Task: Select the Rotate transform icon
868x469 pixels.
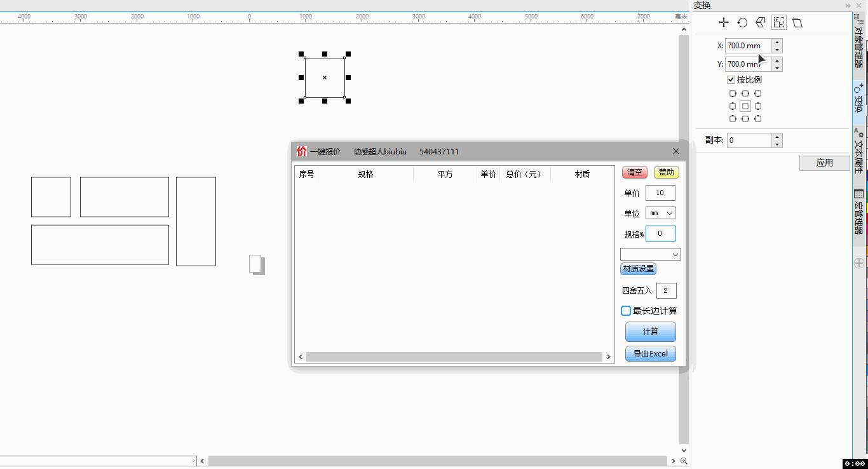Action: (x=742, y=23)
